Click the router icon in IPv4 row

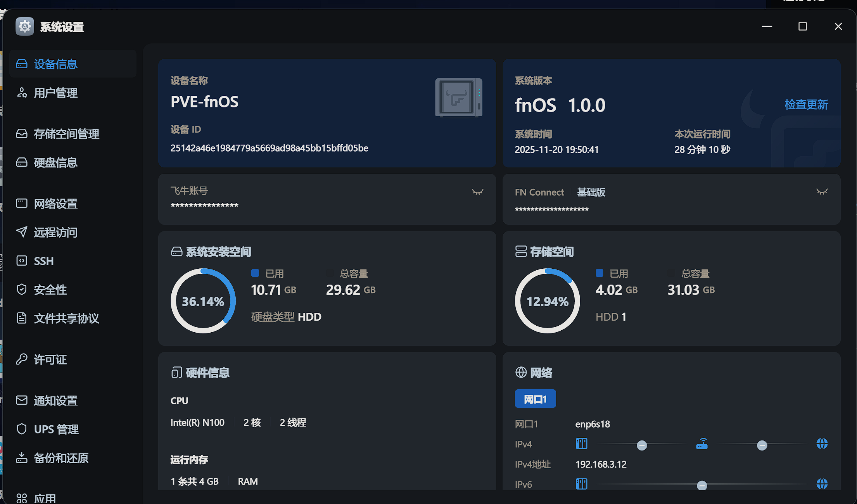(702, 444)
